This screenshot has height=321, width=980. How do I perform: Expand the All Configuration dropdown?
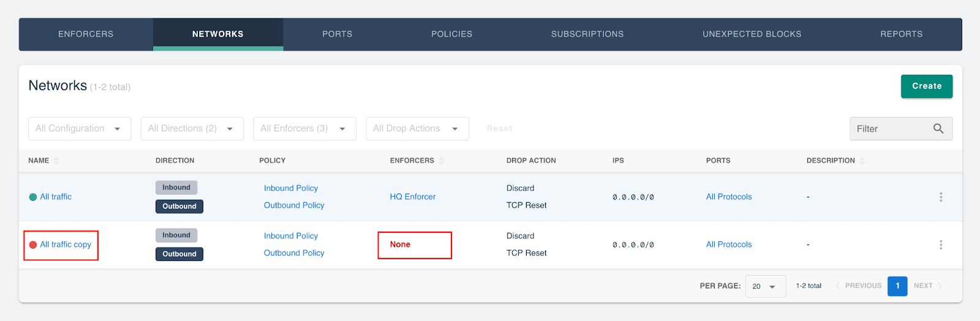click(x=80, y=129)
